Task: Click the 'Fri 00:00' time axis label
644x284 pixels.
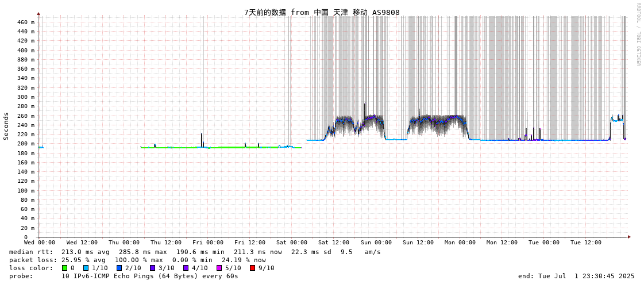Action: coord(208,243)
